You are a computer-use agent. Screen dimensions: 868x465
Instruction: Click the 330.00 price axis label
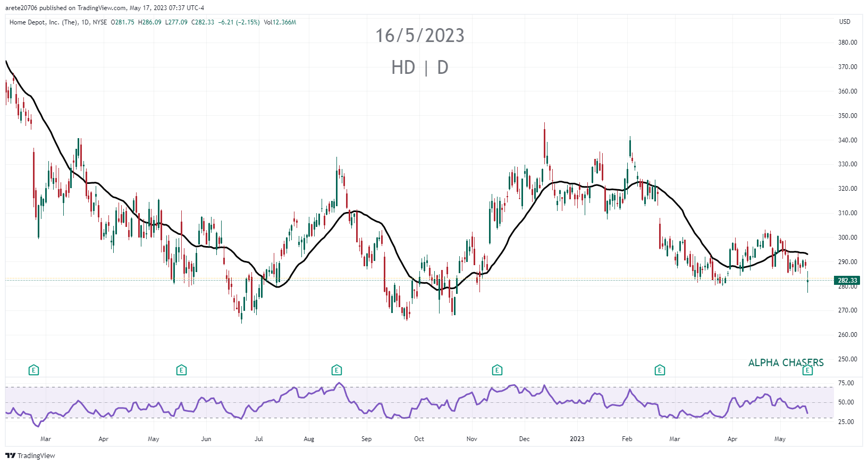pyautogui.click(x=848, y=164)
